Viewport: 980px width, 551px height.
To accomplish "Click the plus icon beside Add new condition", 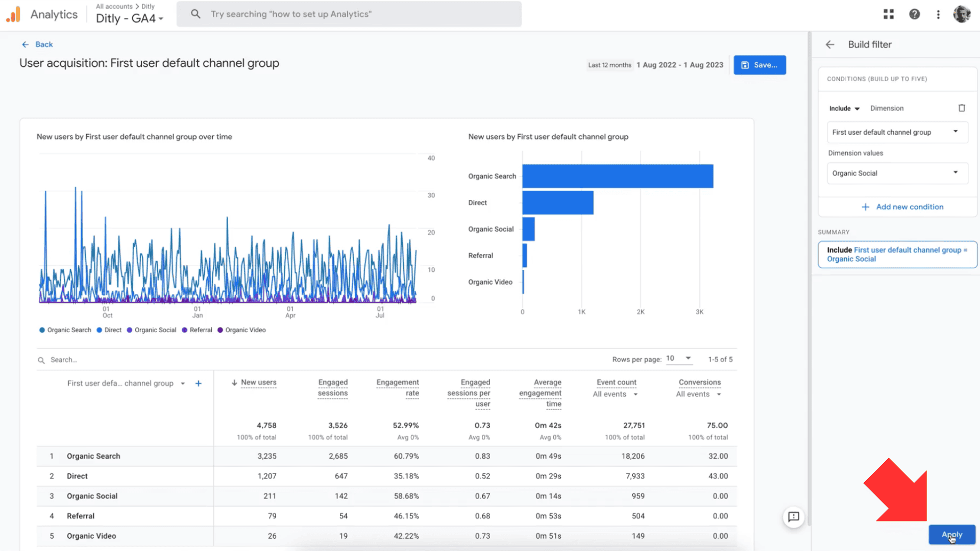I will pos(866,207).
